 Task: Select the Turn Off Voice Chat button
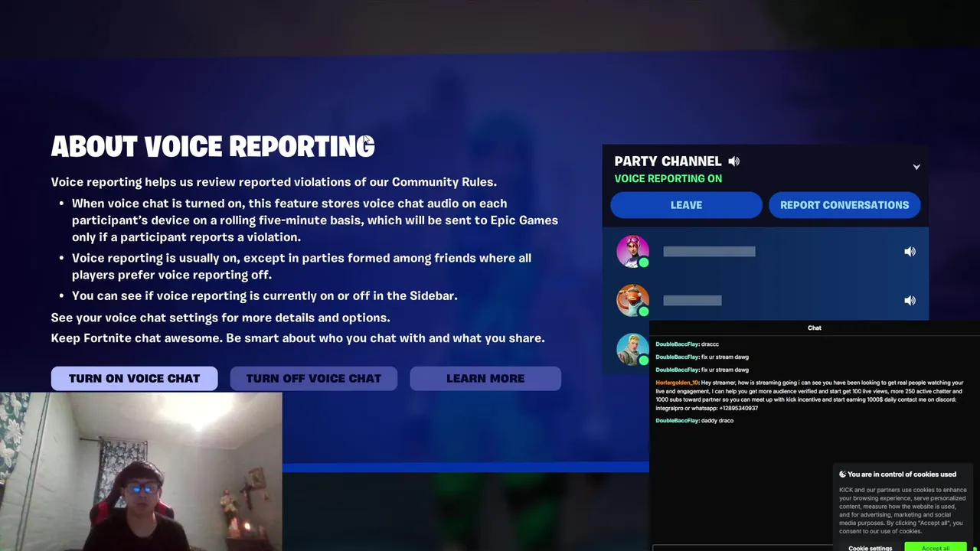tap(313, 378)
